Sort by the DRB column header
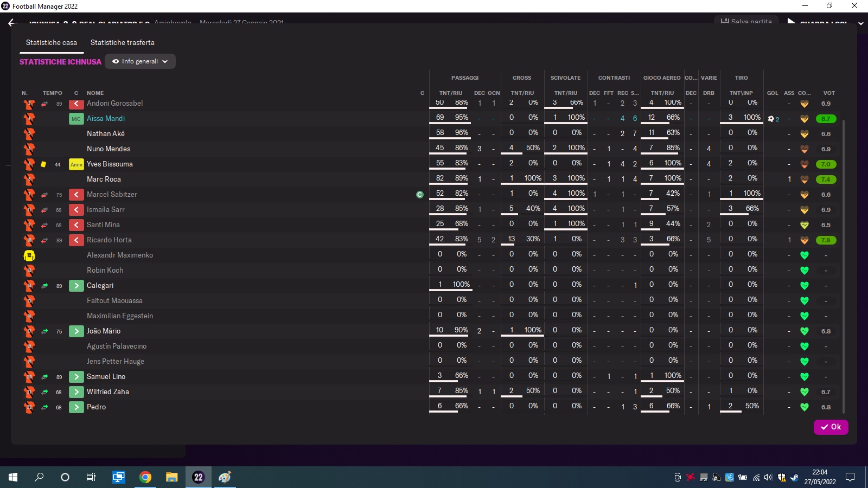This screenshot has width=868, height=488. click(x=709, y=93)
